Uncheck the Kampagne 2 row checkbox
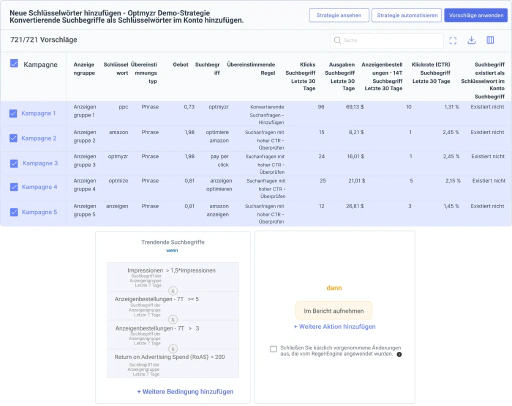This screenshot has height=406, width=512. click(x=13, y=138)
